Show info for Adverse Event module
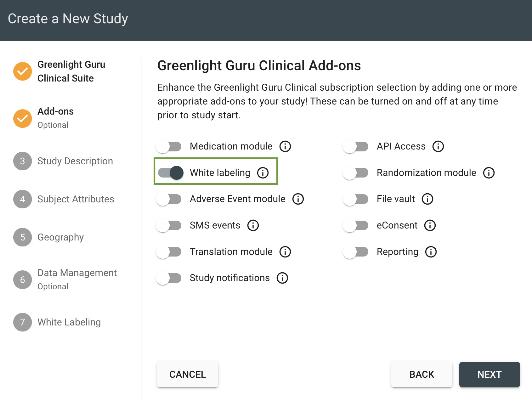Screen dimensions: 532x401 tap(298, 199)
